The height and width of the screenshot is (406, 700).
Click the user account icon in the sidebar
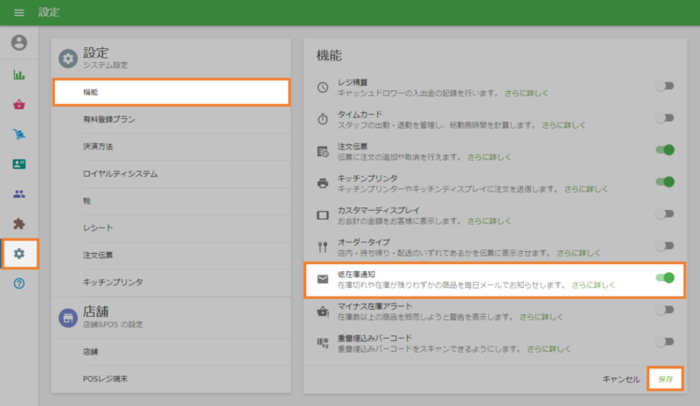pyautogui.click(x=18, y=43)
